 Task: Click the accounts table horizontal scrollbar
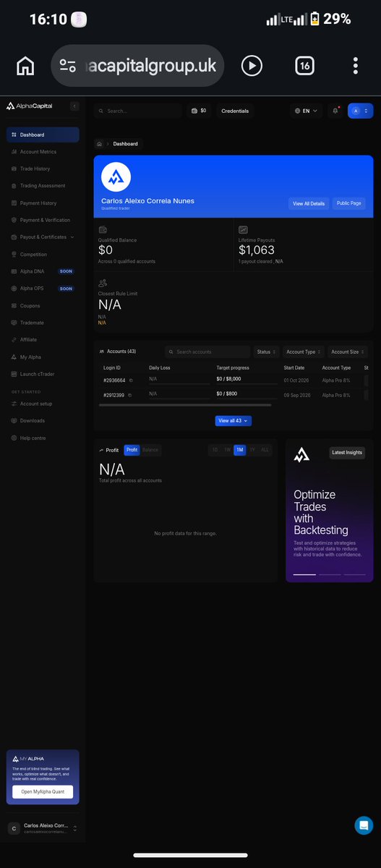coord(185,405)
